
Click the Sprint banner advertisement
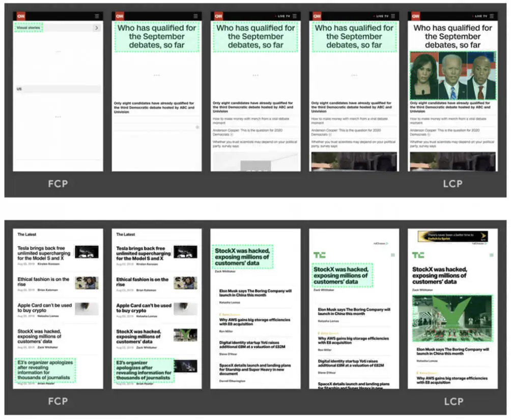point(452,237)
